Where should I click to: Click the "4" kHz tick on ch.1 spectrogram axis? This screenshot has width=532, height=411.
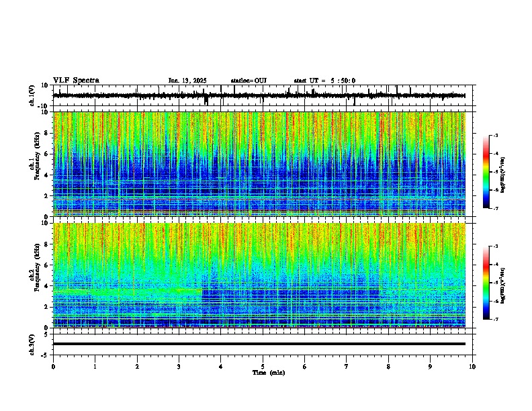coord(48,175)
